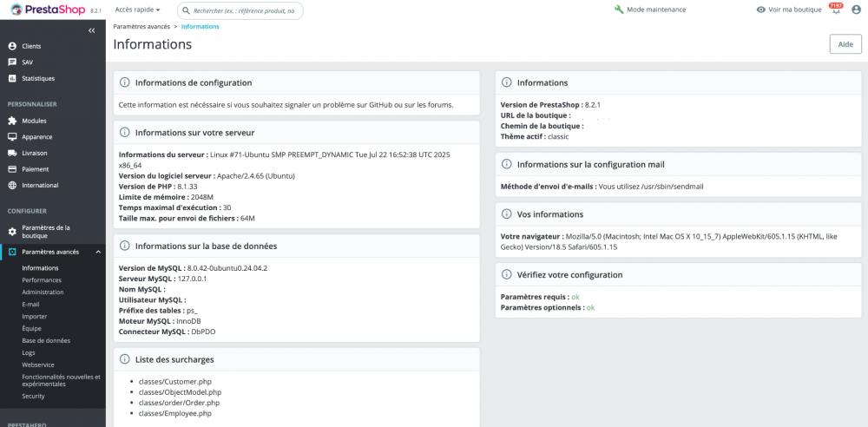The image size is (868, 427).
Task: Open the Webservice submenu item
Action: coord(39,365)
